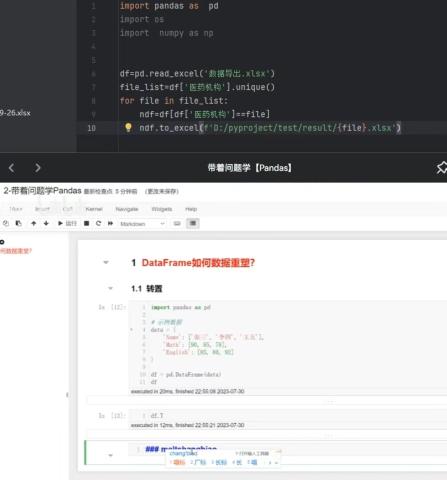
Task: Collapse the 1.1 subsection heading
Action: 111,288
